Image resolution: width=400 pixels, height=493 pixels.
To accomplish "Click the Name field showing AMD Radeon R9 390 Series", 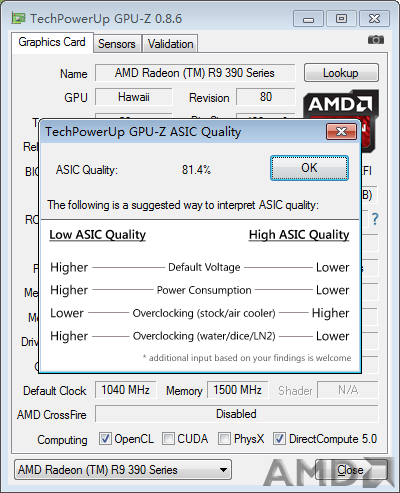I will coord(195,73).
